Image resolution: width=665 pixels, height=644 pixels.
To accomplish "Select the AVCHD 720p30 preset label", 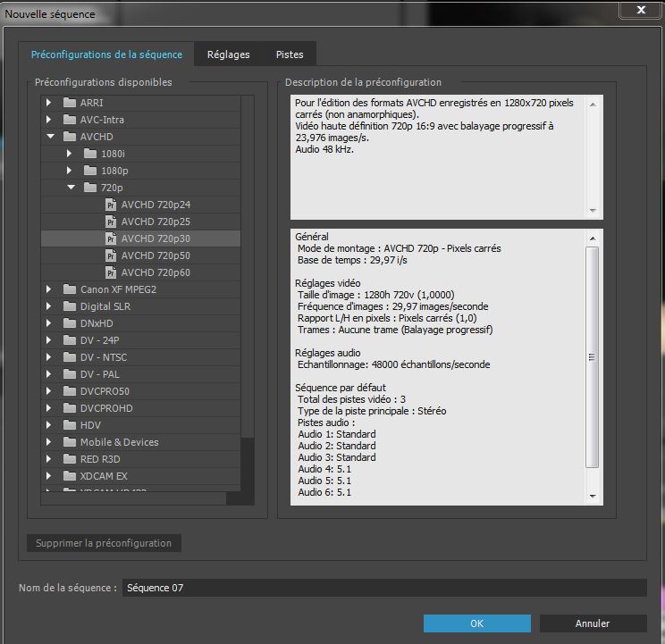I will pos(156,238).
